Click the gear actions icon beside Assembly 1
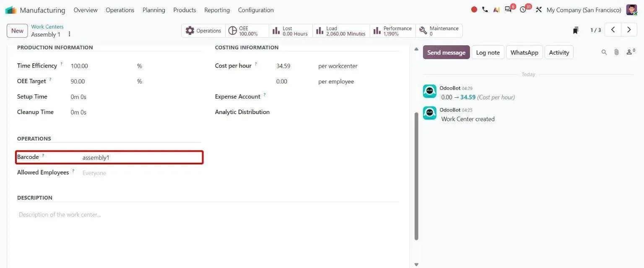The image size is (644, 268). [70, 34]
